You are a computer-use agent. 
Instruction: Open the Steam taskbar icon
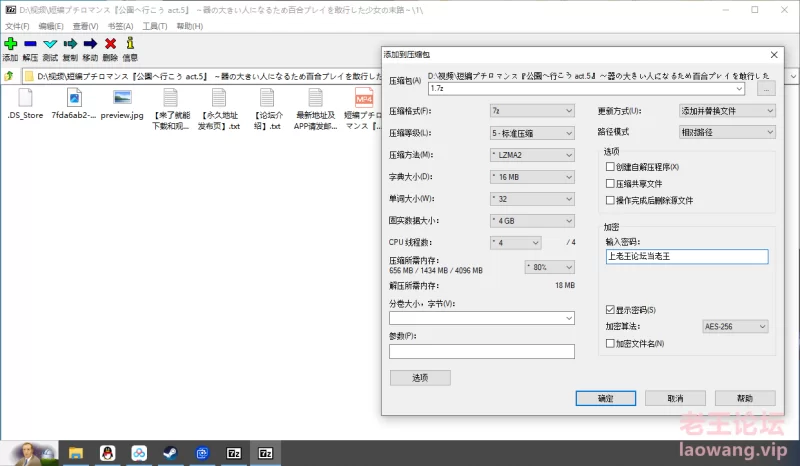[x=170, y=453]
